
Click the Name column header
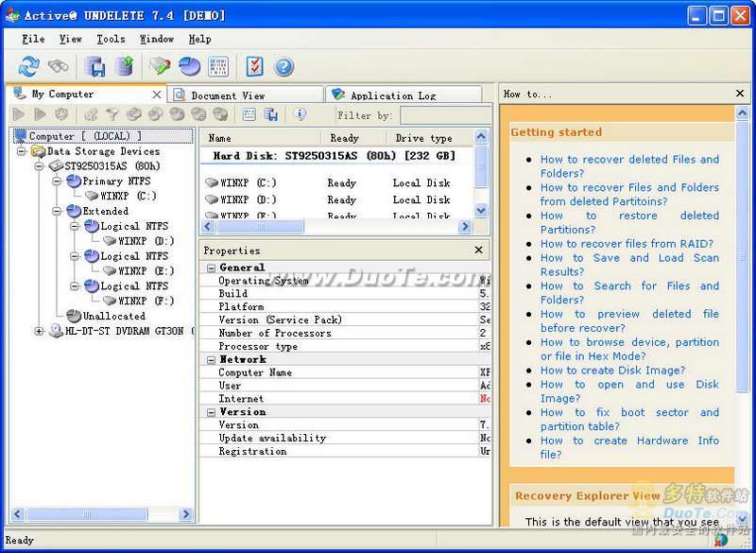(x=261, y=138)
